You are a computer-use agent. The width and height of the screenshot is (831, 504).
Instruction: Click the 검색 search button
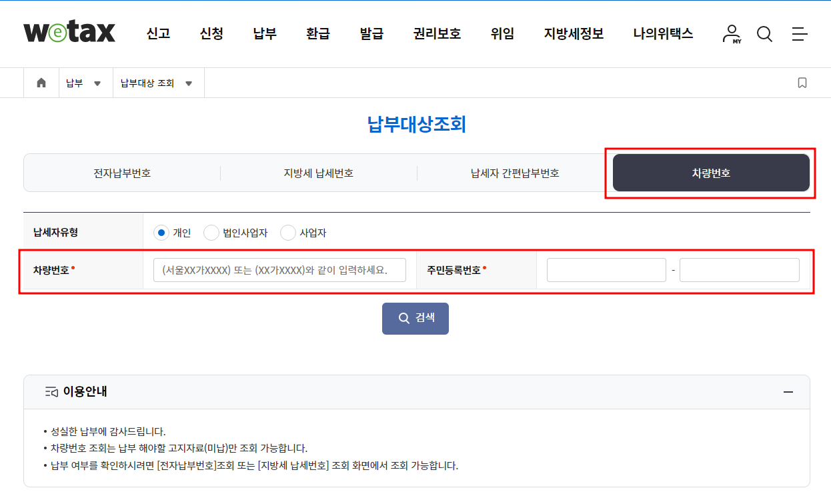point(415,318)
